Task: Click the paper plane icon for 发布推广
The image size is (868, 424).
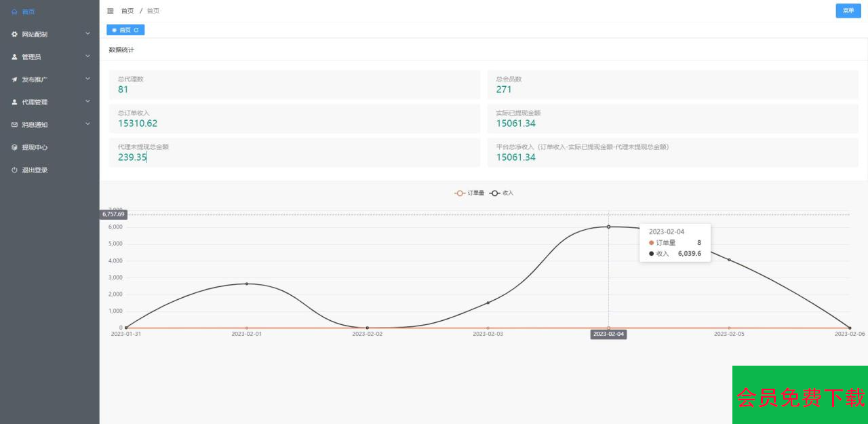Action: tap(14, 79)
